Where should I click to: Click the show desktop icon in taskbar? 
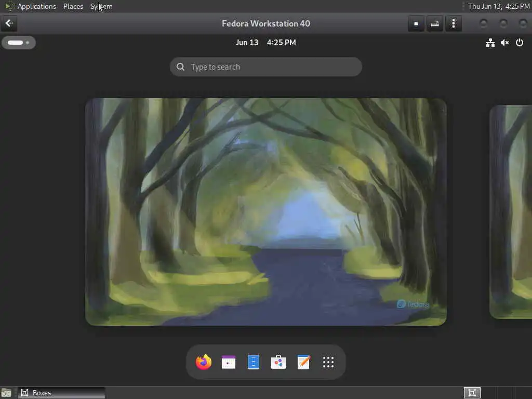[x=6, y=393]
